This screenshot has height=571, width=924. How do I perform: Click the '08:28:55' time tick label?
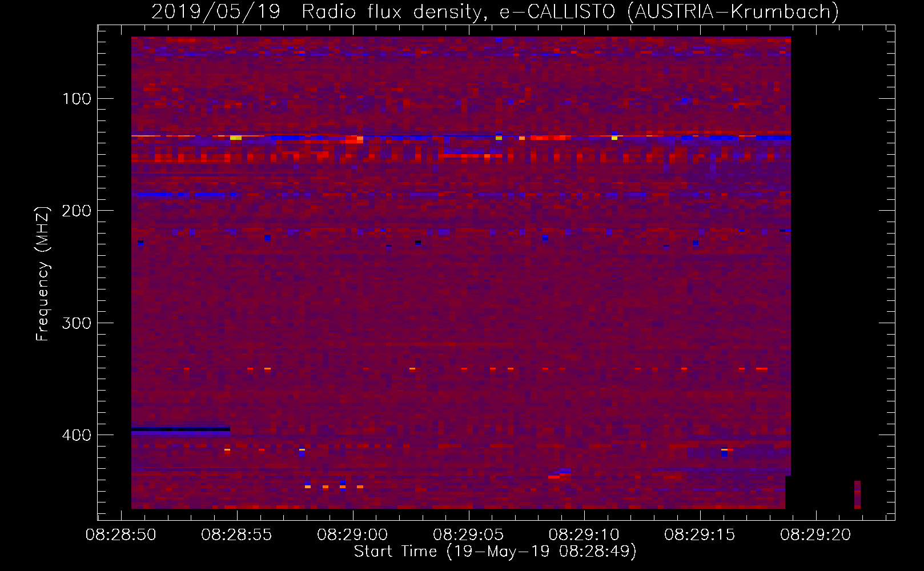coord(236,535)
